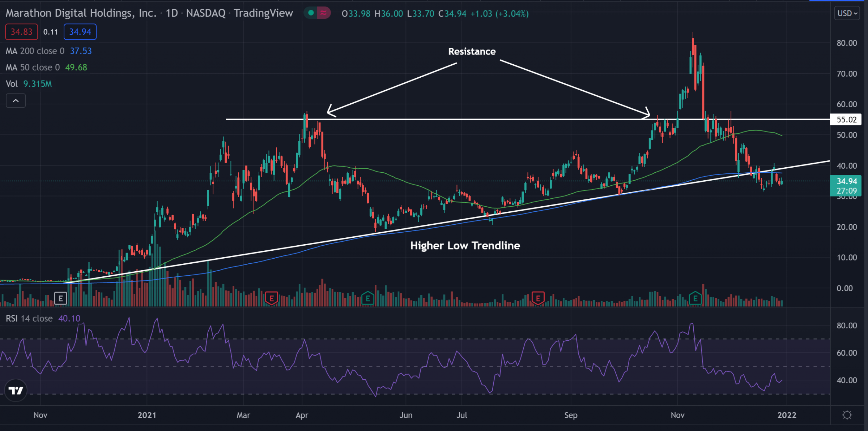Image resolution: width=868 pixels, height=431 pixels.
Task: Open the earnings marker E near November 2020
Action: coord(60,299)
